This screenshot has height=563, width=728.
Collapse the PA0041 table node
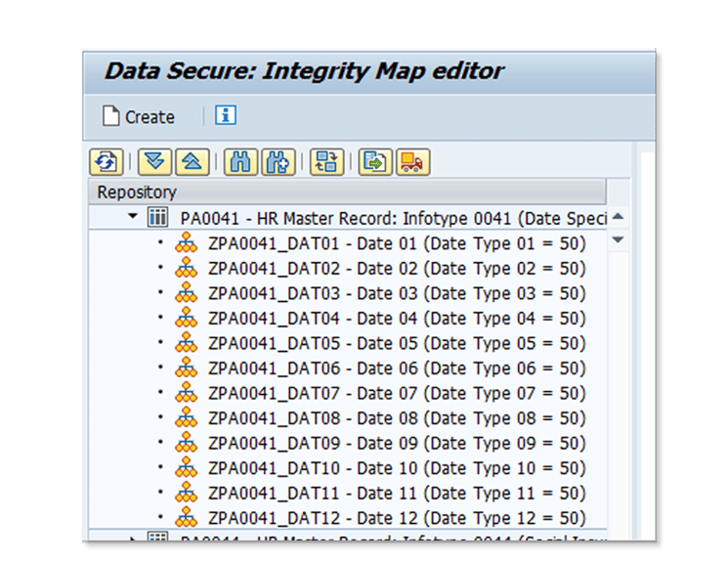(133, 216)
